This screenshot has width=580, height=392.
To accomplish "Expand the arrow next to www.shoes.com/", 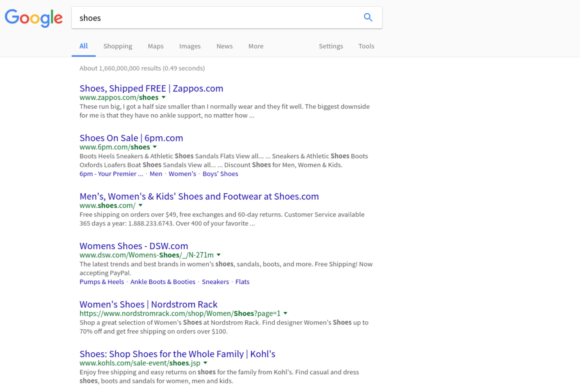I will tap(140, 205).
